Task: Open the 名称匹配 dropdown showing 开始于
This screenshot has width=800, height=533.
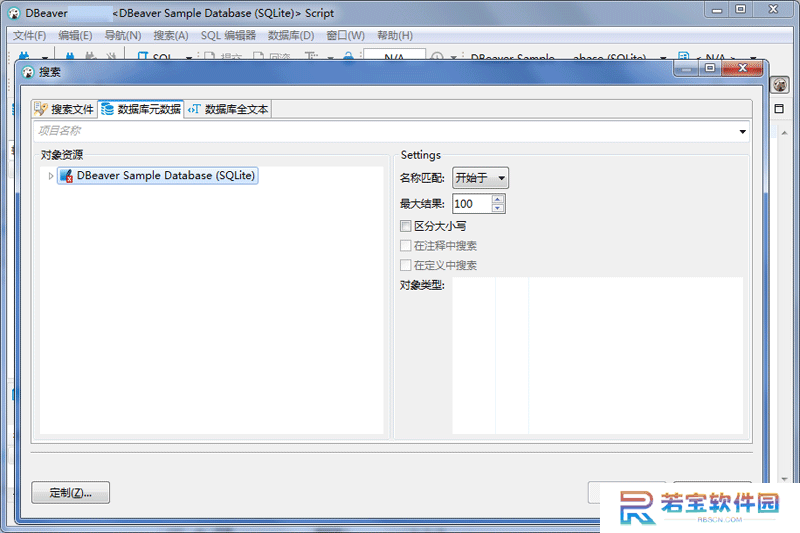Action: coord(480,178)
